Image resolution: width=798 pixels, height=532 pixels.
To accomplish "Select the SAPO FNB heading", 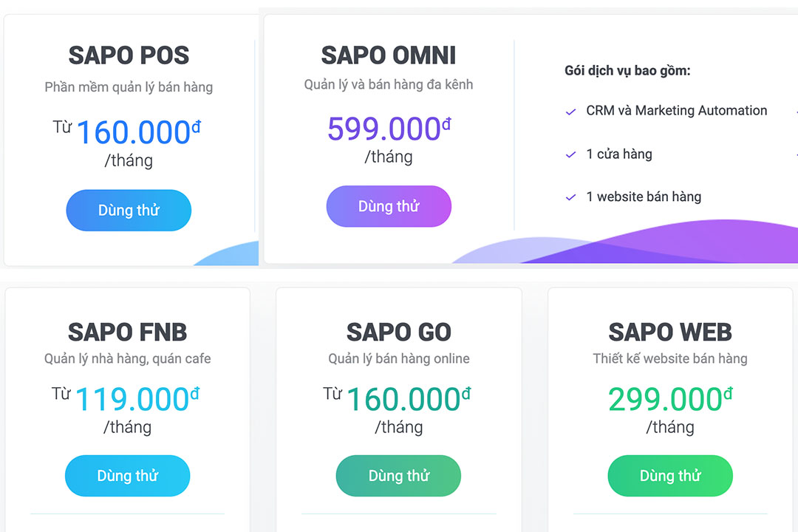I will click(127, 332).
